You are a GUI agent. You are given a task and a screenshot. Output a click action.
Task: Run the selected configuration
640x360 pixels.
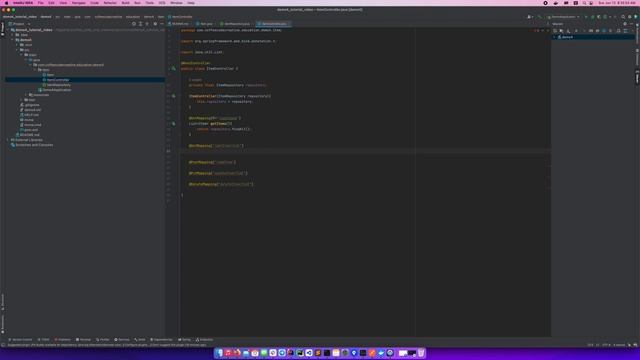[x=586, y=17]
